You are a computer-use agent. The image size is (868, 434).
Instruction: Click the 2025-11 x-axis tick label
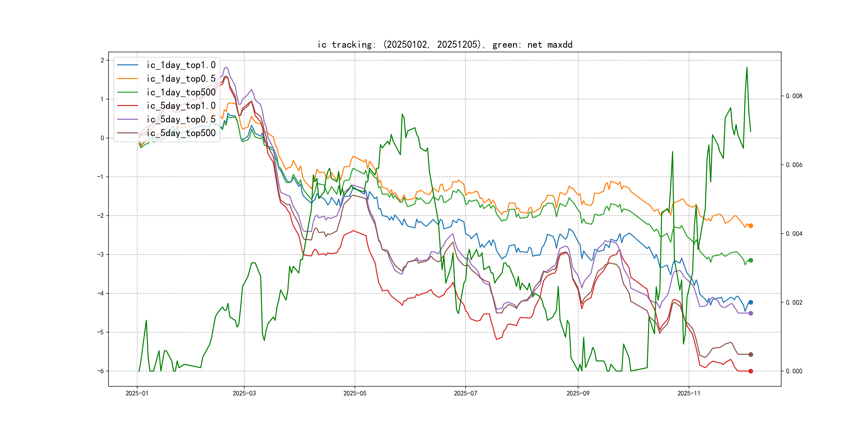coord(689,393)
